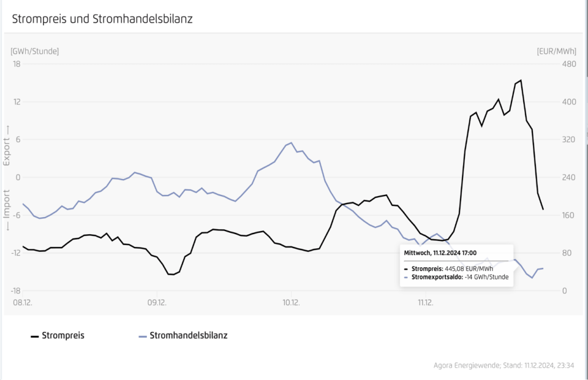Select the 09.12. date on the x-axis
The image size is (588, 380).
coord(157,302)
